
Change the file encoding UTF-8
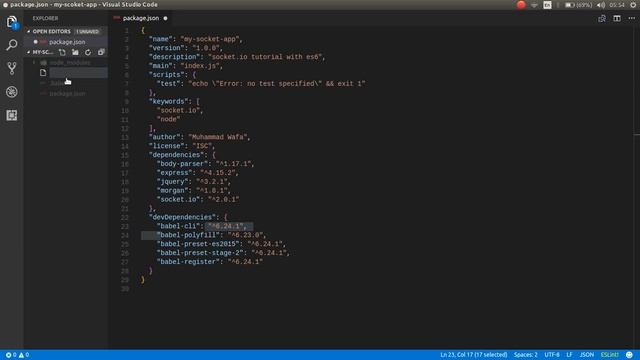point(552,355)
